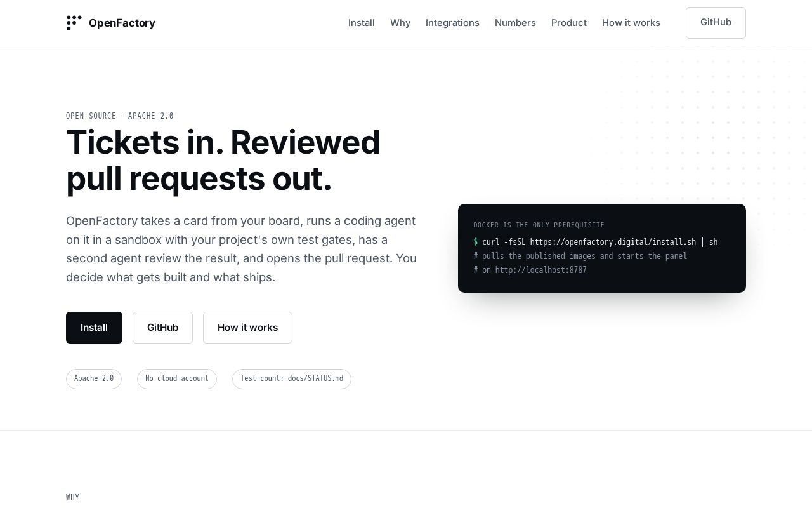Image resolution: width=812 pixels, height=508 pixels.
Task: Click the localhost:8787 comment line
Action: 530,270
